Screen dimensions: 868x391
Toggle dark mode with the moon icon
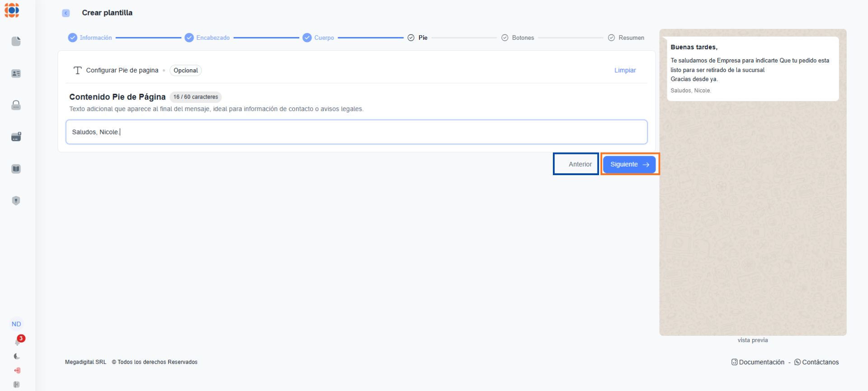(17, 356)
